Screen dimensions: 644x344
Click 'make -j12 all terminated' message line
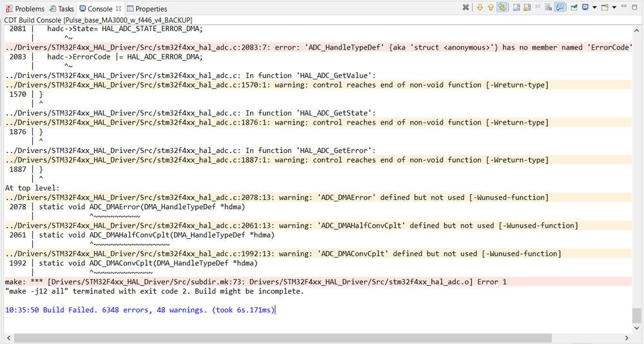point(155,291)
